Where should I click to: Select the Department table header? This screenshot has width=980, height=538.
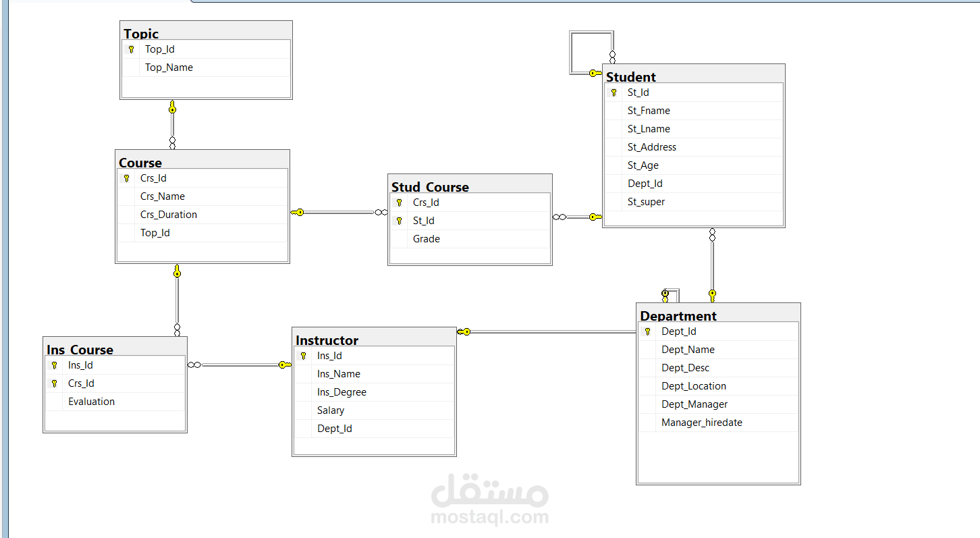coord(718,313)
